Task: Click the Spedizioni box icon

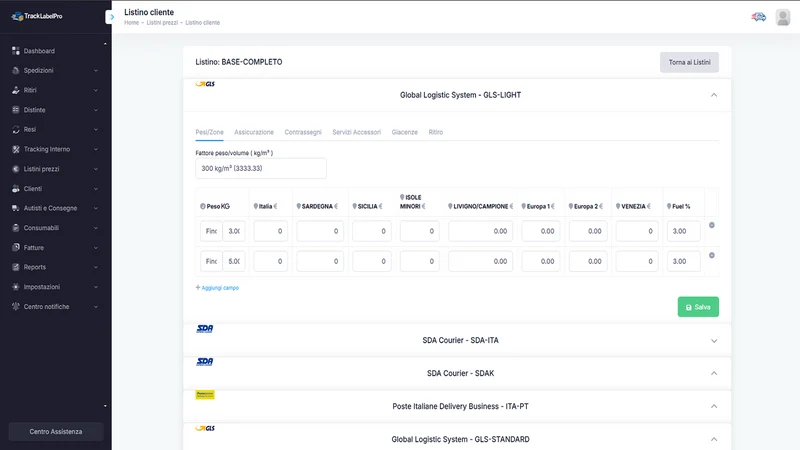Action: click(16, 70)
